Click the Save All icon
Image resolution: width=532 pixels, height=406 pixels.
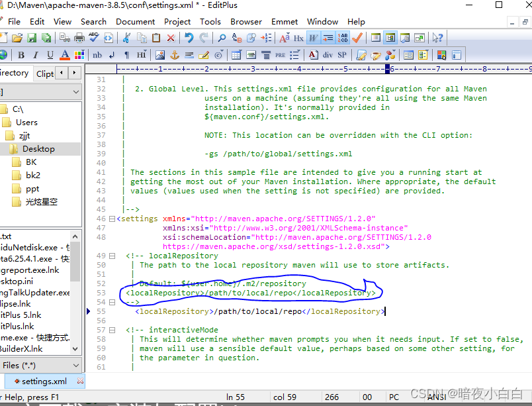[x=46, y=38]
